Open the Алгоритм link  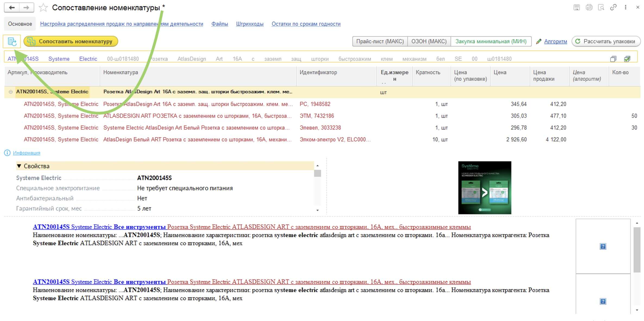pos(555,42)
